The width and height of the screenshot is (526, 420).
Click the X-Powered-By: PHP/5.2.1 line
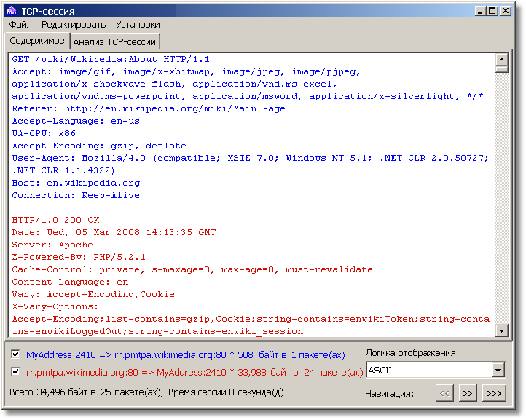[79, 257]
